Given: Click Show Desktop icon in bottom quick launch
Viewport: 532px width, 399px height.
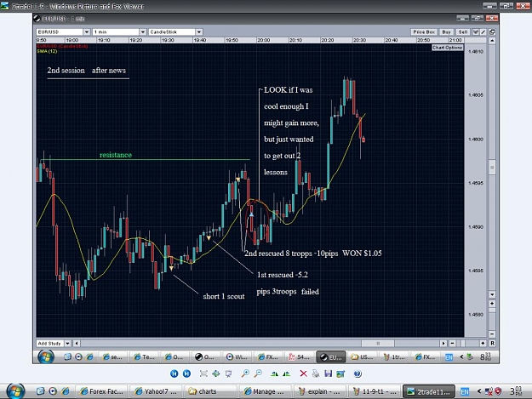Looking at the screenshot, I should [40, 391].
